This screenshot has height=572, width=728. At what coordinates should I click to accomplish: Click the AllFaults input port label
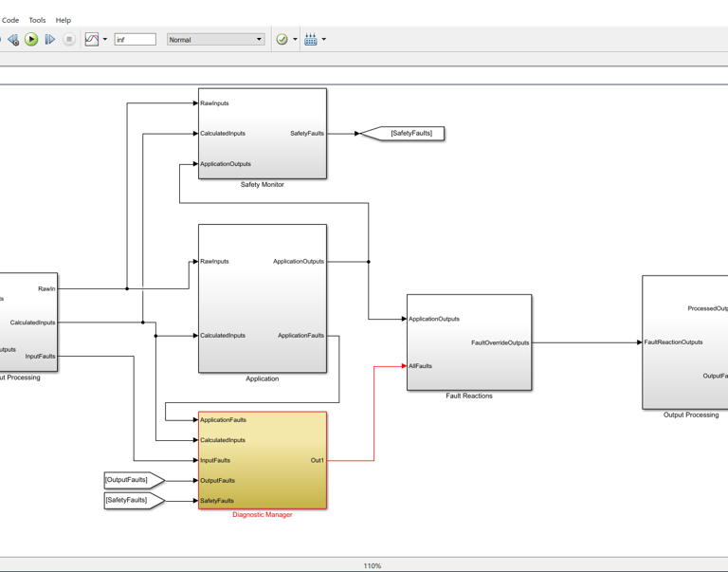coord(420,366)
